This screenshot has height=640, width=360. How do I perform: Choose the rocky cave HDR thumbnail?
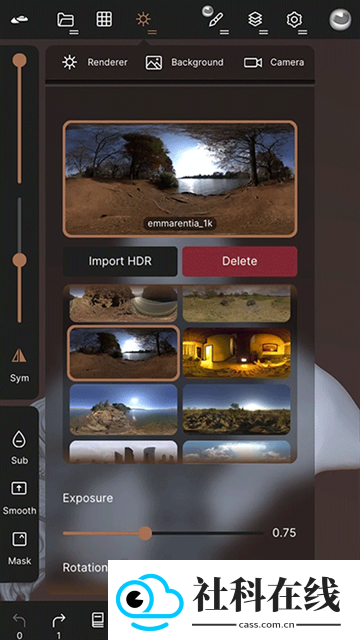click(x=123, y=304)
